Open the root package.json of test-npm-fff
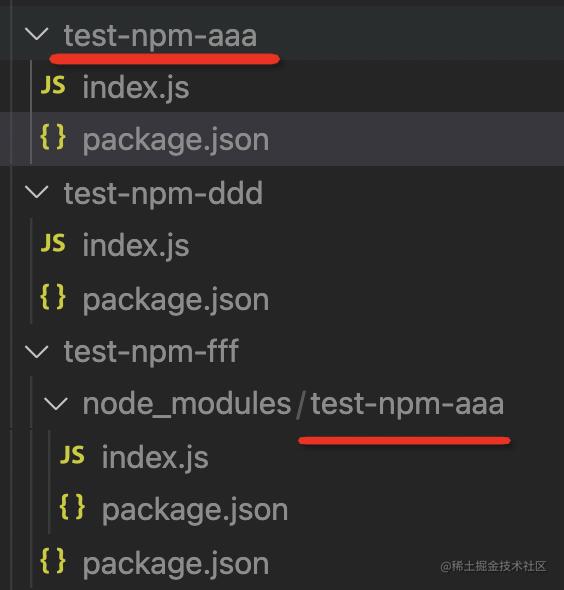 (x=176, y=564)
